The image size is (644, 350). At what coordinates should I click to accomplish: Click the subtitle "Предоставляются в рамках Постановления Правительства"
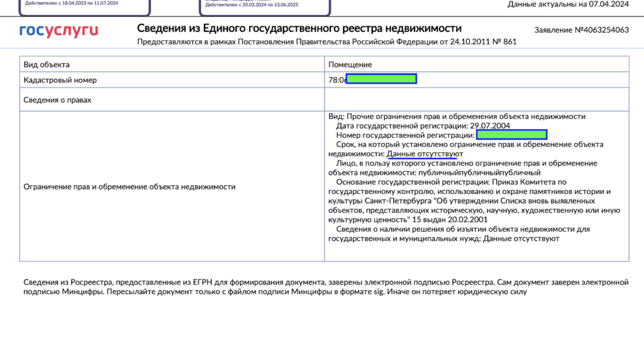tap(326, 42)
